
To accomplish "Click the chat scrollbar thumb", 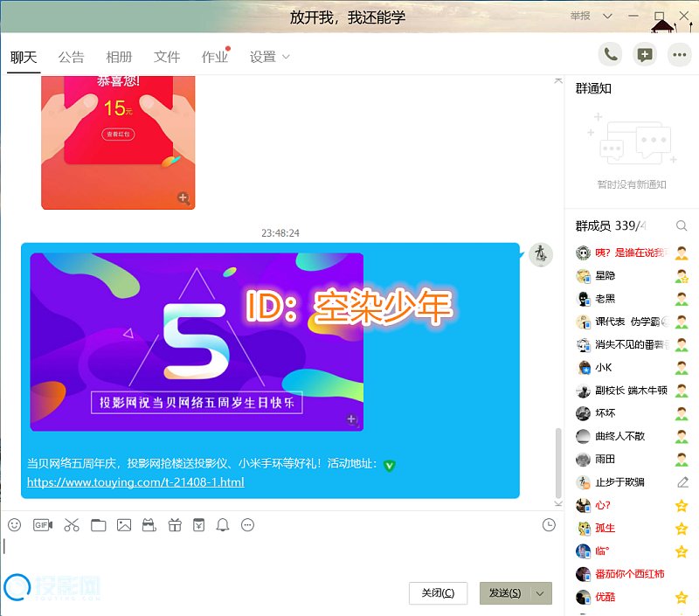I will click(558, 462).
